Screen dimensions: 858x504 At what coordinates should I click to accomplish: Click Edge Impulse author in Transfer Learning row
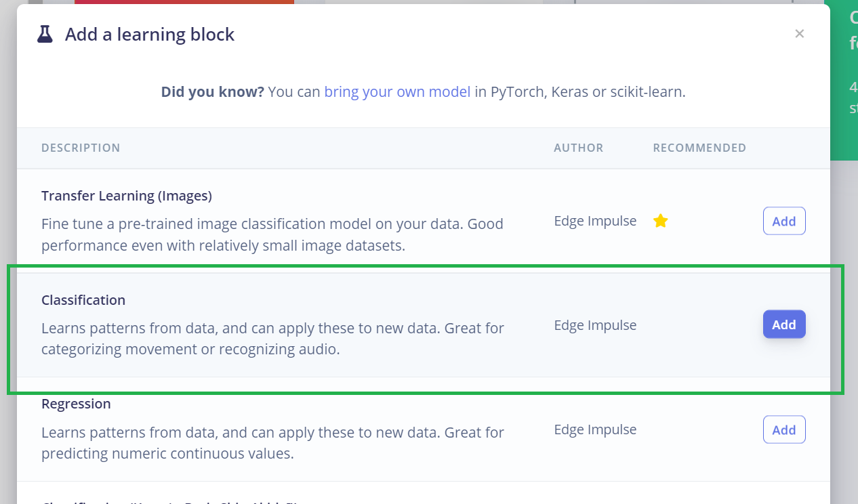595,221
